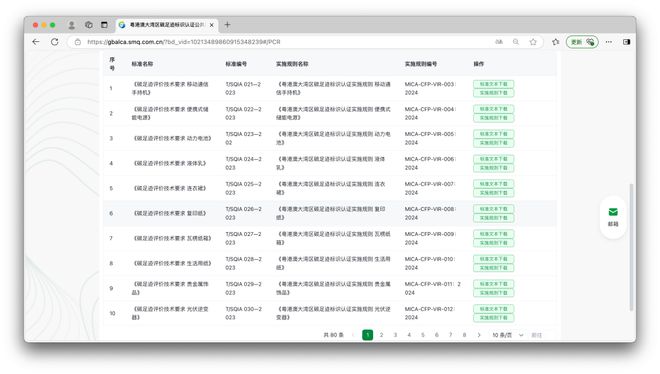Advance to next page with right chevron
660x374 pixels.
pyautogui.click(x=479, y=335)
